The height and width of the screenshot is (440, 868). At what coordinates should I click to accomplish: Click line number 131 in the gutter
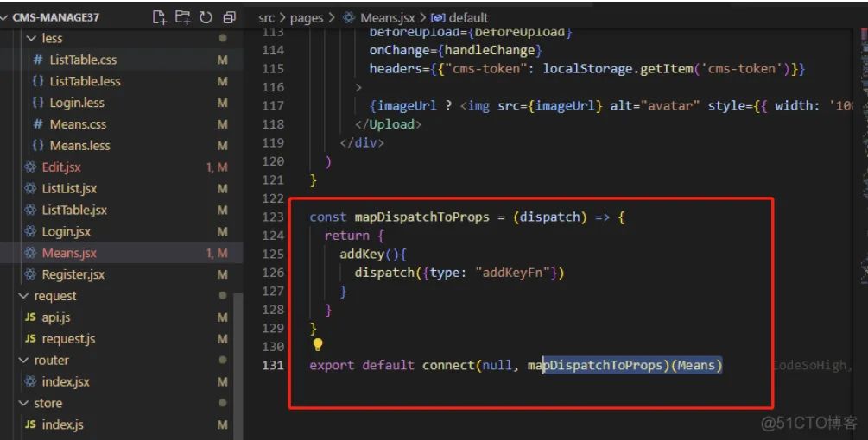point(273,365)
